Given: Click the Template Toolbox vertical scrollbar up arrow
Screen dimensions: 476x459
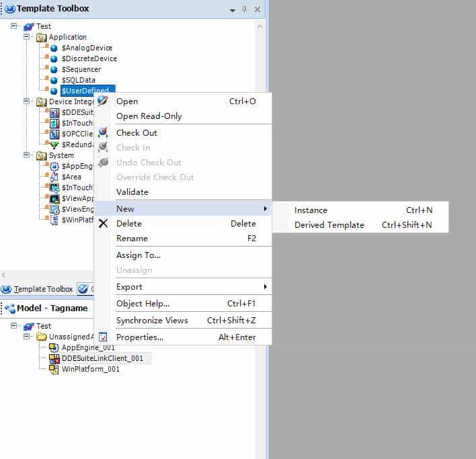Looking at the screenshot, I should (260, 26).
